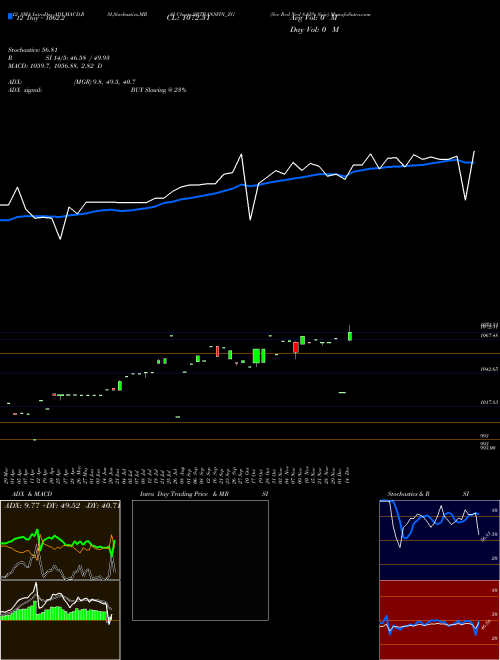Click the '(MGR) 9.8, 49.5, 40.7' ADX values
The height and width of the screenshot is (660, 500).
104,82
